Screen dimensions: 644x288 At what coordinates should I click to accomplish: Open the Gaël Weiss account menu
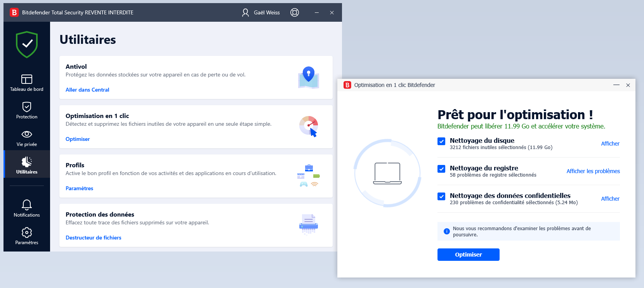(x=261, y=12)
